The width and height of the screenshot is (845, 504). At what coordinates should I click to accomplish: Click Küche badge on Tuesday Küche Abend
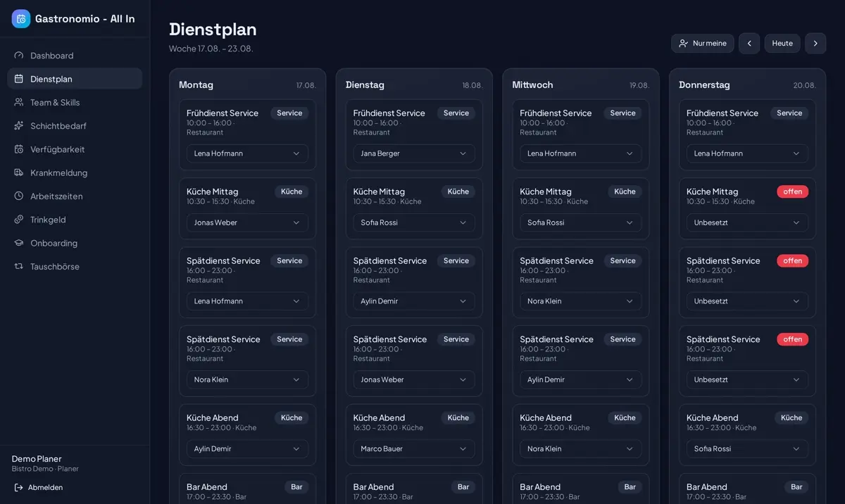[458, 418]
